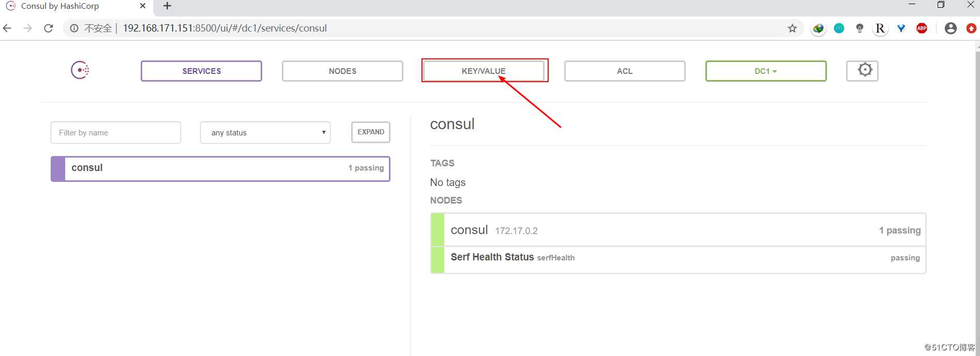Close the Consul by HashiCorp tab
980x356 pixels.
pyautogui.click(x=143, y=6)
